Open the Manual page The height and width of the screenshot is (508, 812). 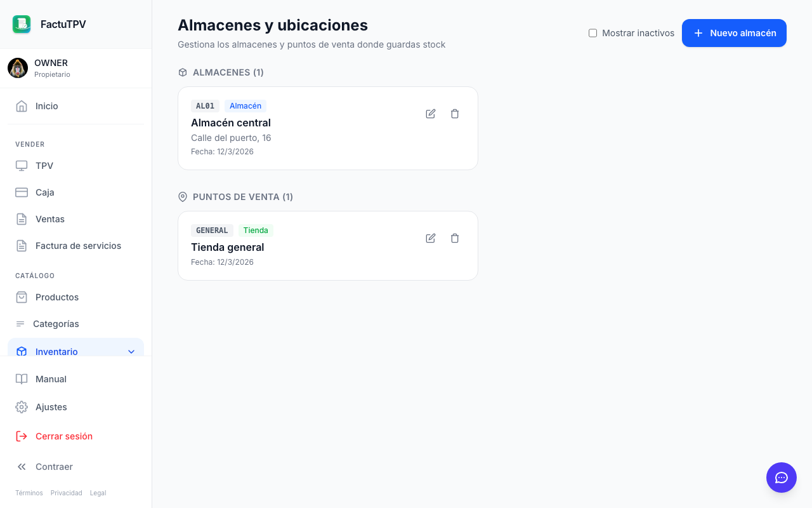tap(76, 379)
